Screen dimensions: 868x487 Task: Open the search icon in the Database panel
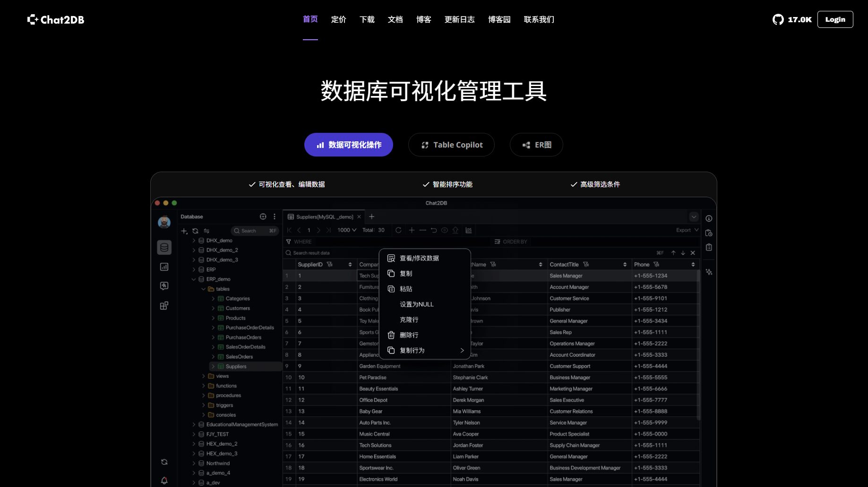237,231
